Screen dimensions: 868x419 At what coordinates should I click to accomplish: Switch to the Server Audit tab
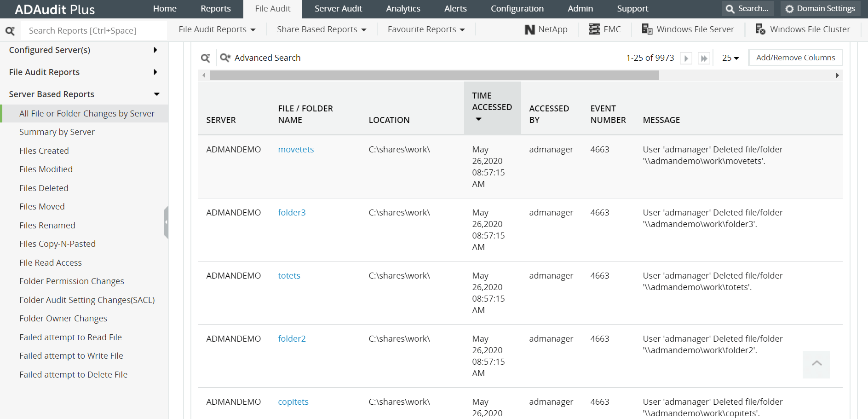pyautogui.click(x=338, y=9)
